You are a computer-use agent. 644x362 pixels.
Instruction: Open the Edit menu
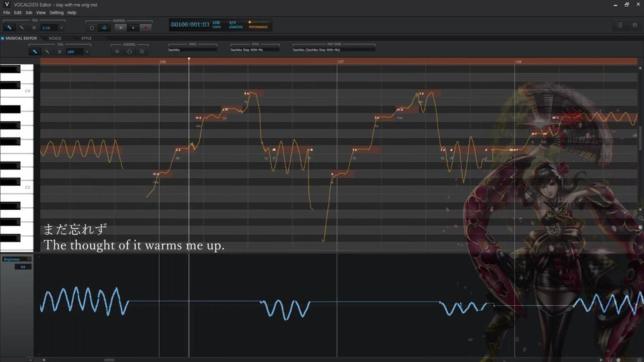[x=17, y=13]
